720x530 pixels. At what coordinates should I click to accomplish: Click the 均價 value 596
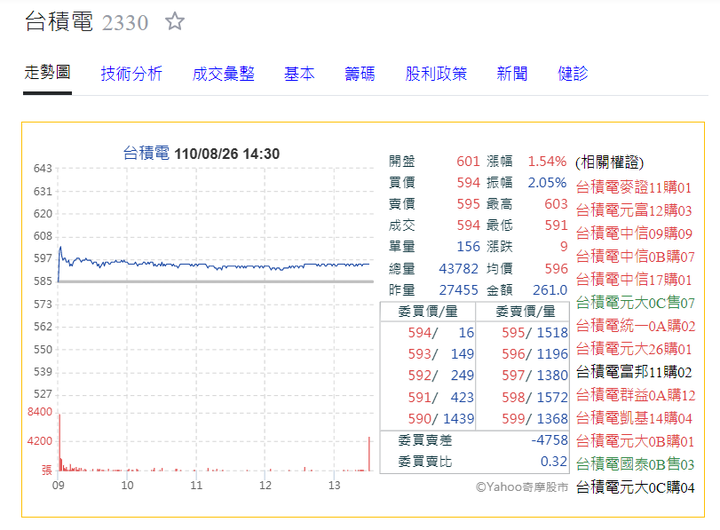(556, 268)
